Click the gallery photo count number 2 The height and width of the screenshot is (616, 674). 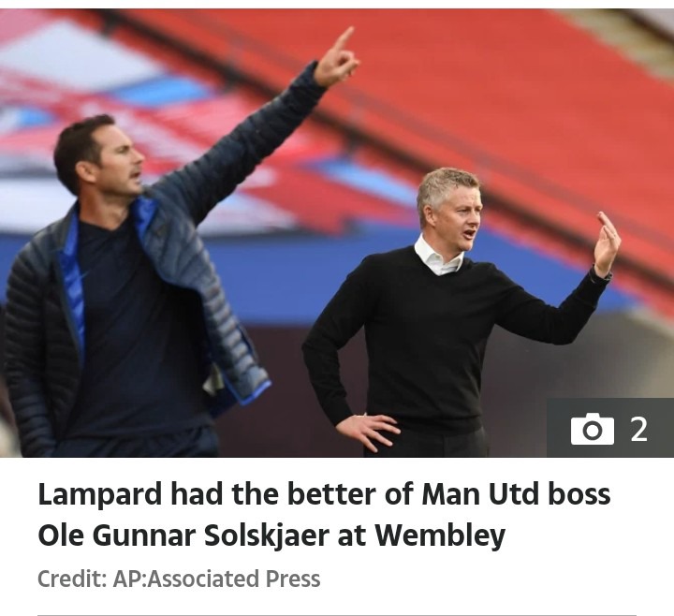coord(638,429)
